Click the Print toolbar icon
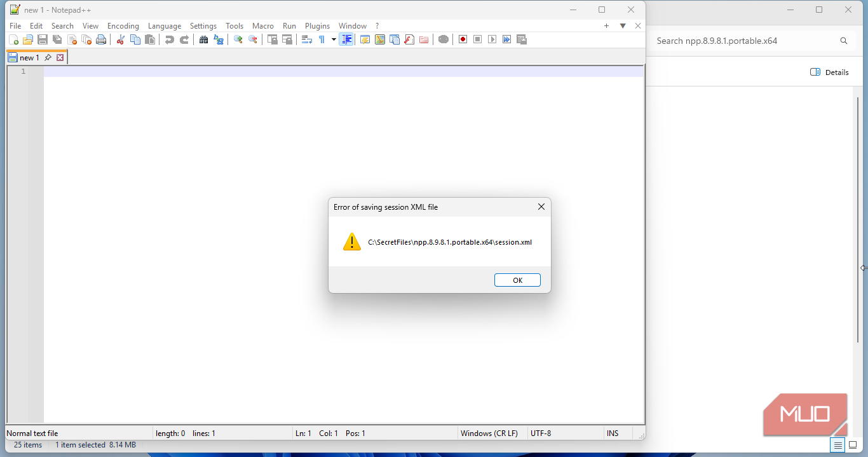Screen dimensions: 868x457 coord(101,39)
